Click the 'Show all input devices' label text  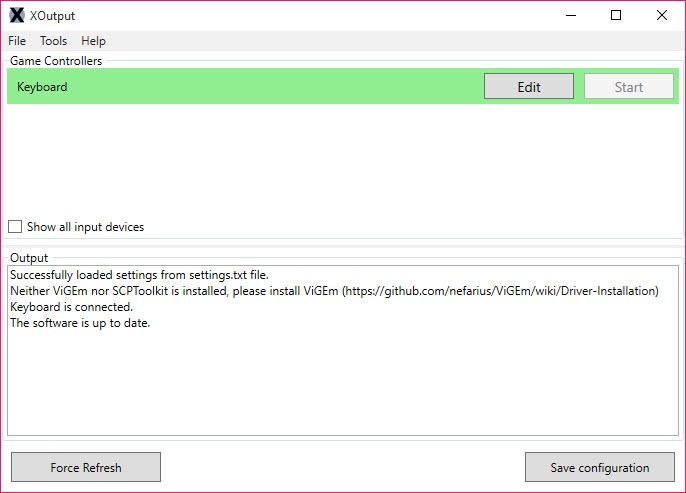point(85,227)
